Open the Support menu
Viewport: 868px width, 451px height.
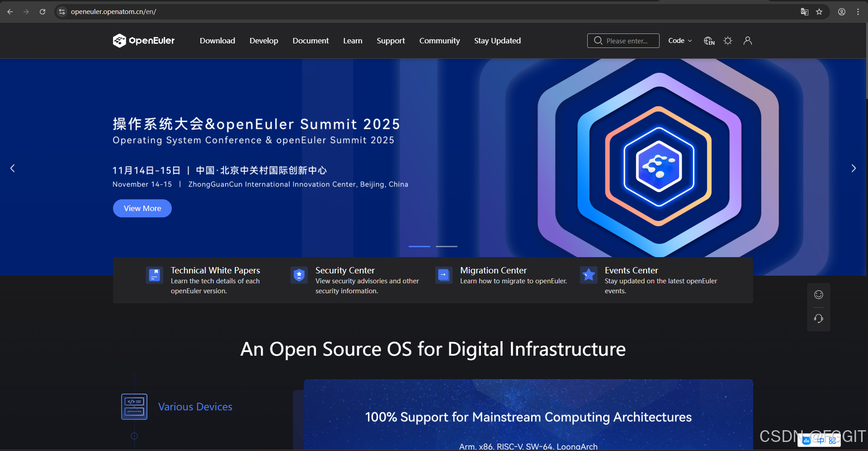point(391,41)
